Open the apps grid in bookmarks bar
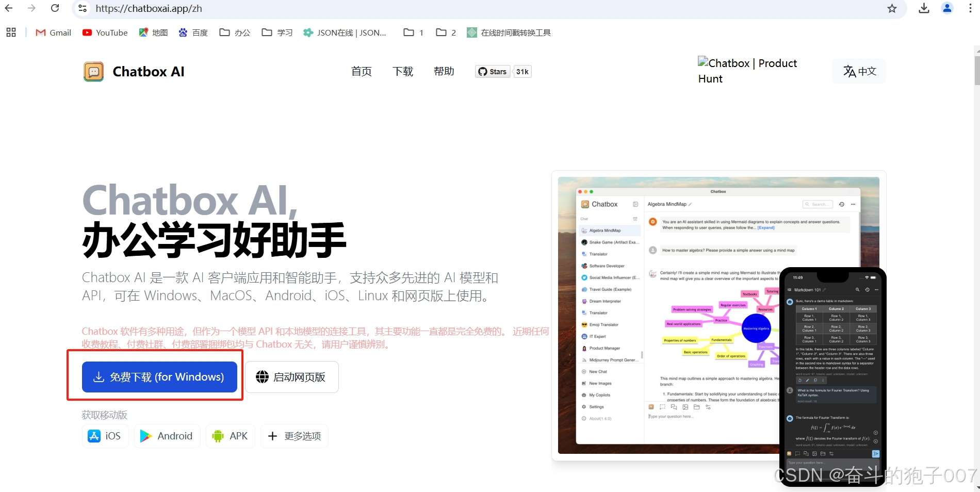Viewport: 980px width, 492px height. tap(11, 32)
